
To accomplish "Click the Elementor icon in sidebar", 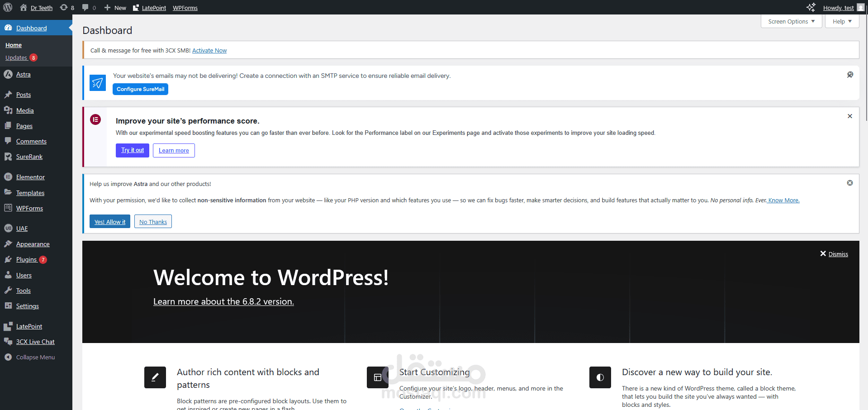I will click(x=8, y=177).
